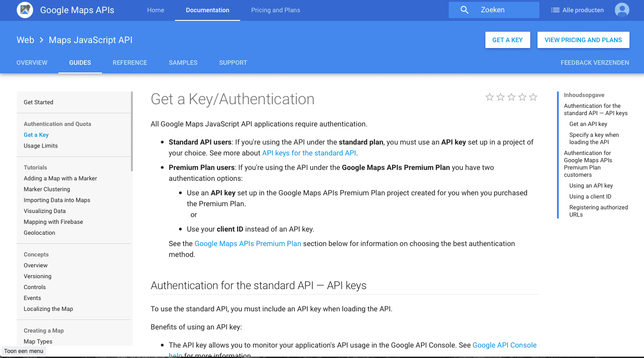Open Concepts Overview in sidebar

[36, 266]
